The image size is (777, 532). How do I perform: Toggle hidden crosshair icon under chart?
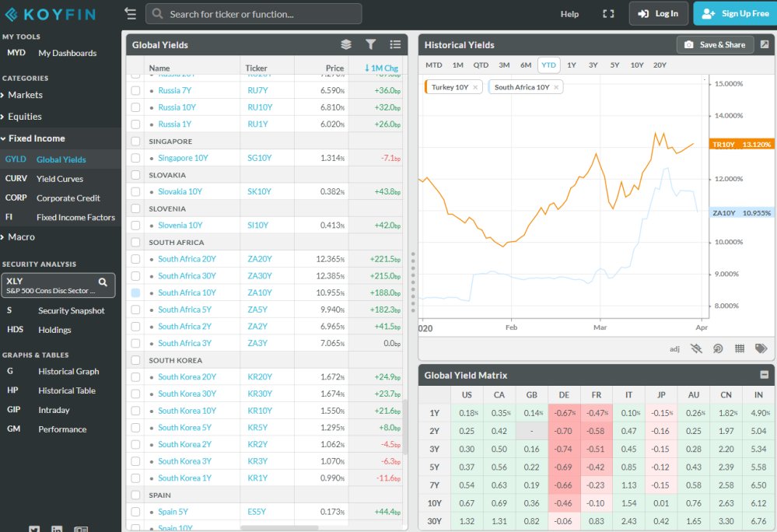[696, 348]
